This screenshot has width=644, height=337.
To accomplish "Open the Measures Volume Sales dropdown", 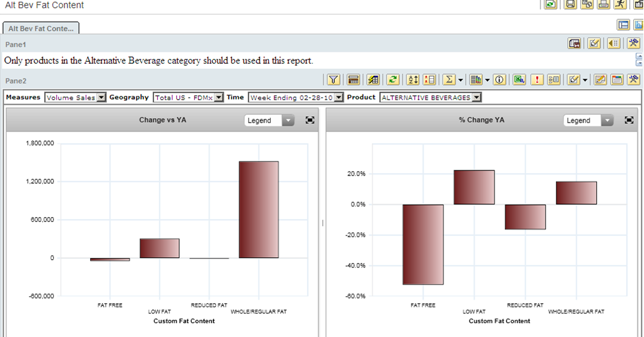I will tap(101, 98).
